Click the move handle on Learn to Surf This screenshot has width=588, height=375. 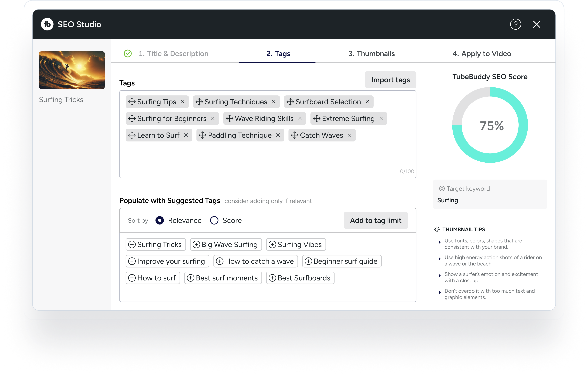tap(132, 135)
